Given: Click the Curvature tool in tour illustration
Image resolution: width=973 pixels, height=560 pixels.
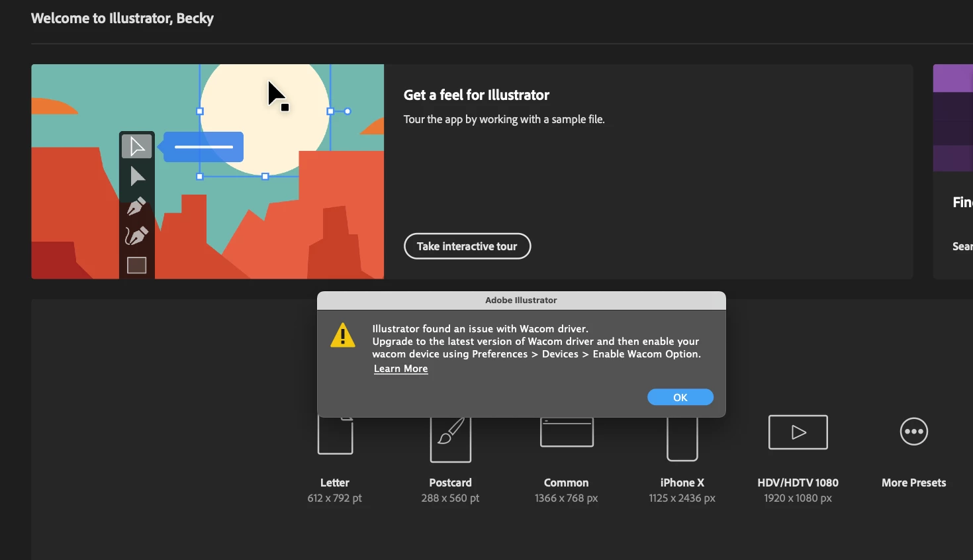Looking at the screenshot, I should click(137, 236).
